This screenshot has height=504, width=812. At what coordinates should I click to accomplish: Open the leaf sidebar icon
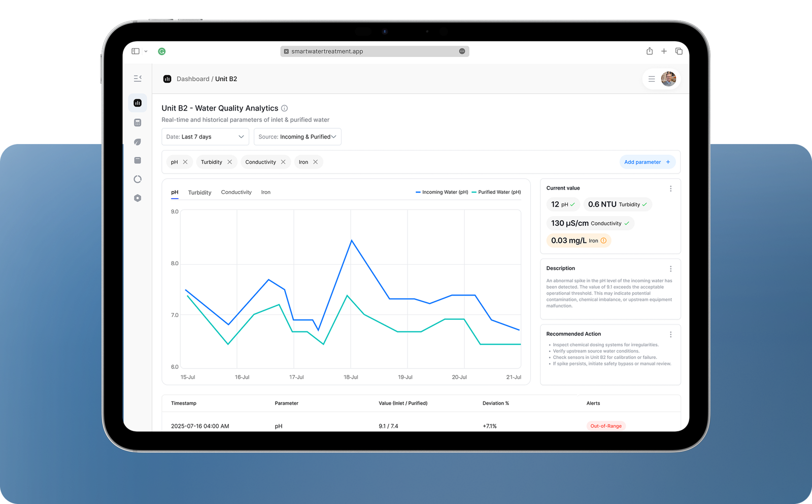point(138,142)
